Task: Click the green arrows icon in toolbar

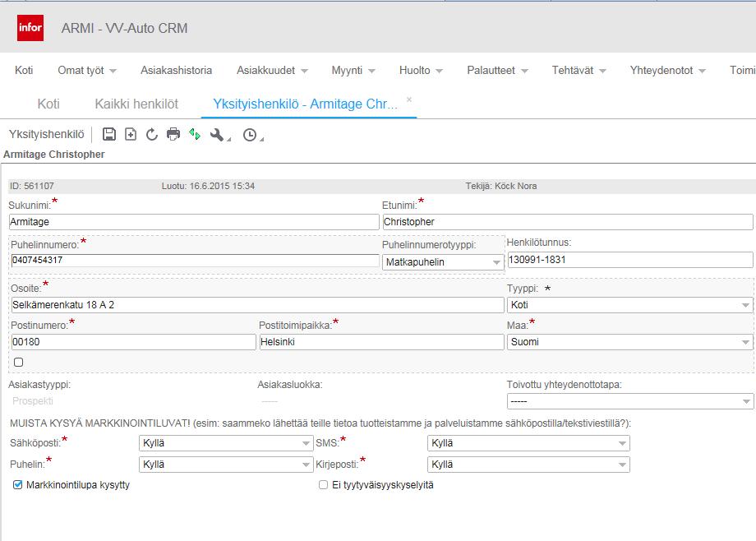Action: click(x=195, y=134)
